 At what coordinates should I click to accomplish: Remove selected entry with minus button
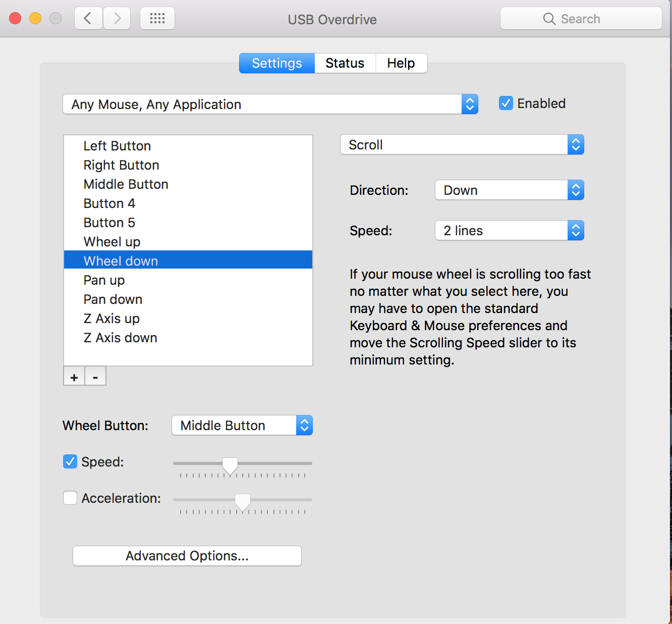coord(95,377)
